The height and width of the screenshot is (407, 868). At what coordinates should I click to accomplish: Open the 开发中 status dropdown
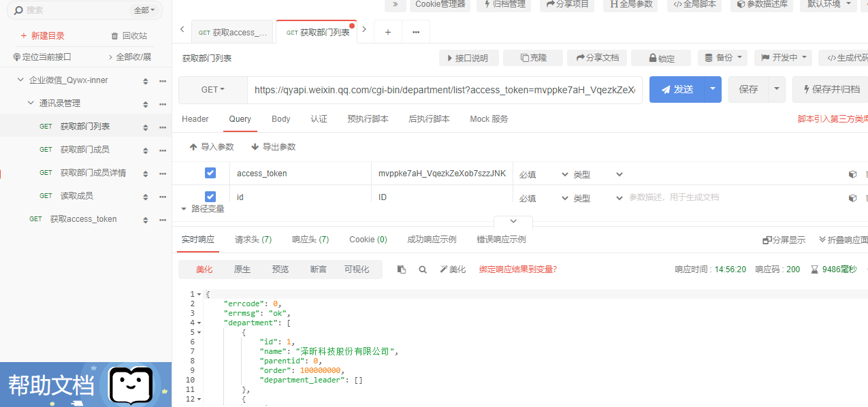783,58
